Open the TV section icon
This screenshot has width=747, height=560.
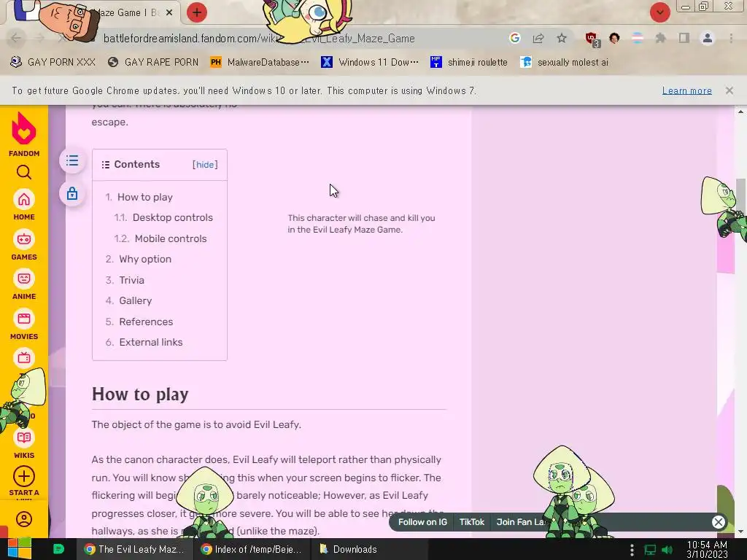coord(24,357)
